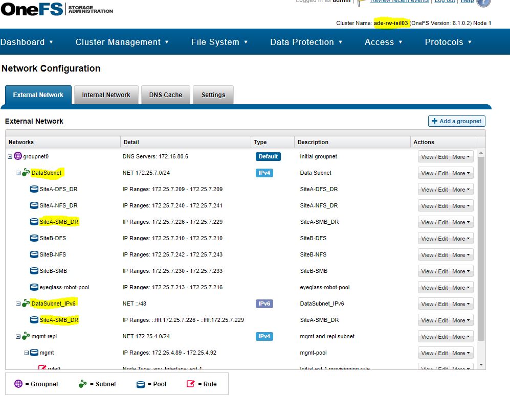The image size is (510, 420).
Task: Click View / Edit for SiteA-NFS_DR
Action: (434, 205)
